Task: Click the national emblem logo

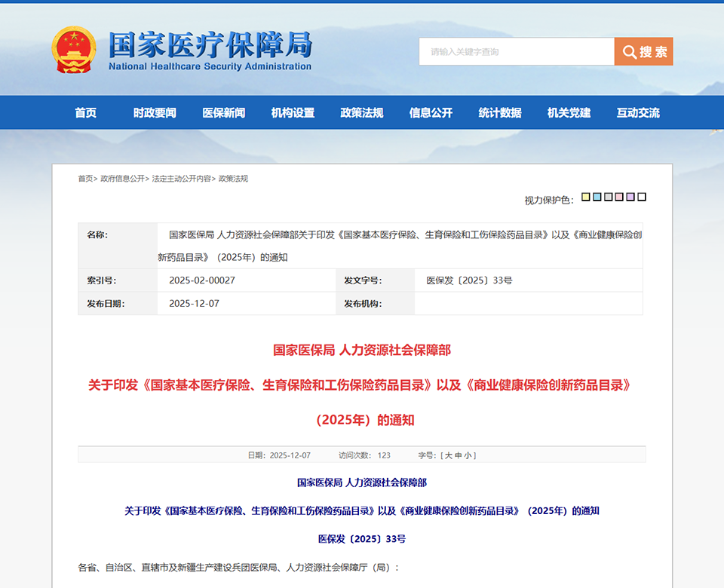Action: (x=73, y=49)
